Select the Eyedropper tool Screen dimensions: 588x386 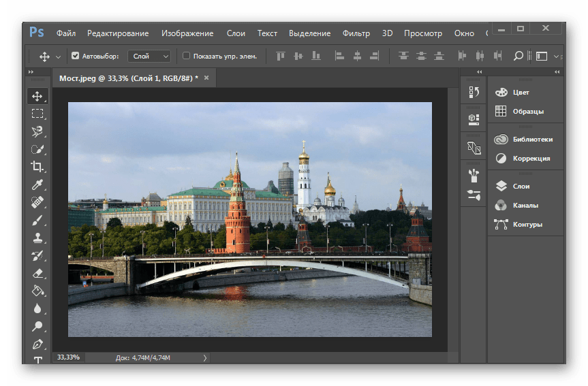(x=37, y=184)
